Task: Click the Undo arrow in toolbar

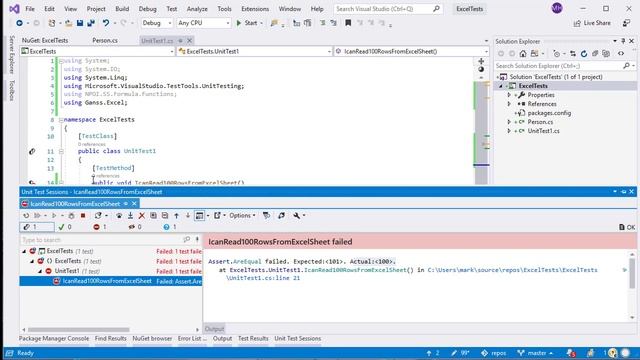Action: (106, 23)
